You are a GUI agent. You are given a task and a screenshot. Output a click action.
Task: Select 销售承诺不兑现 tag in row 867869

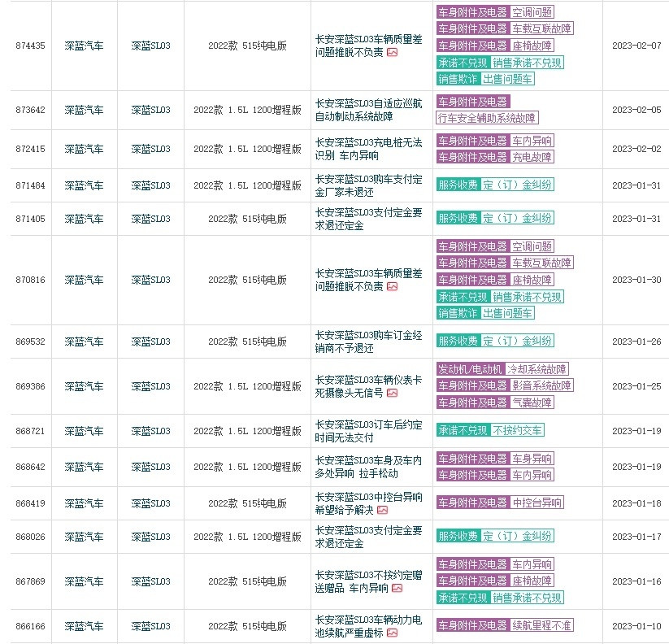tap(527, 598)
